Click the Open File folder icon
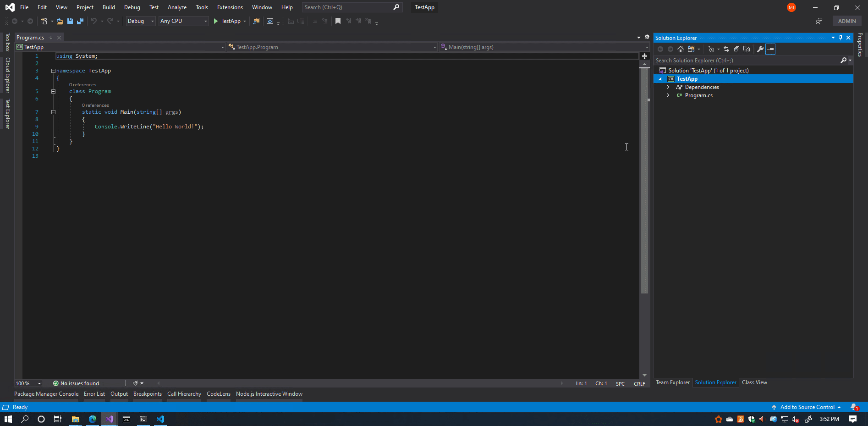 60,21
